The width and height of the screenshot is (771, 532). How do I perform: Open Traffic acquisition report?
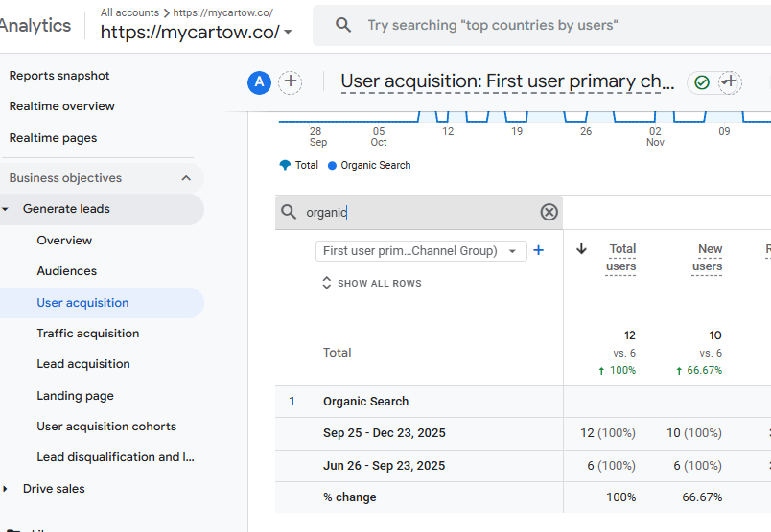[x=88, y=334]
